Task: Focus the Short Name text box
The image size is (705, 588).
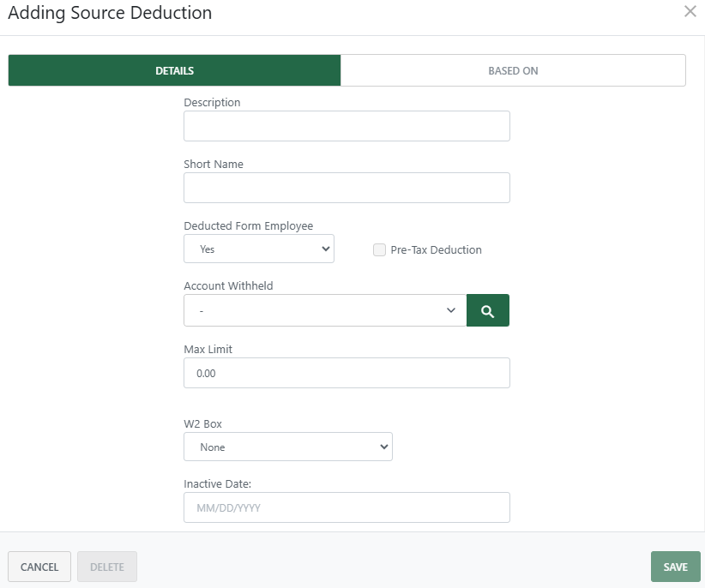Action: point(346,187)
